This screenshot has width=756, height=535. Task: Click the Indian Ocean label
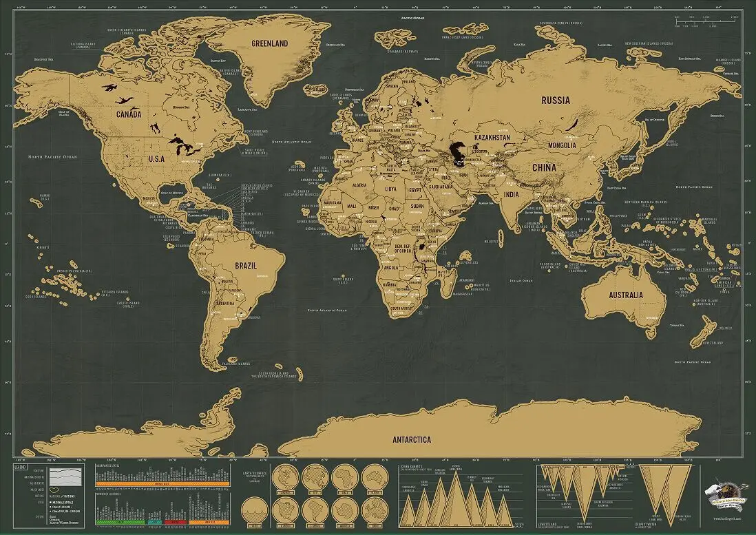tap(521, 280)
